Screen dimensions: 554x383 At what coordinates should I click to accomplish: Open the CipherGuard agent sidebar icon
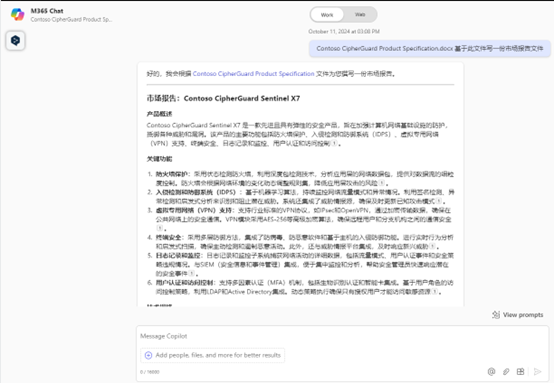tap(15, 41)
